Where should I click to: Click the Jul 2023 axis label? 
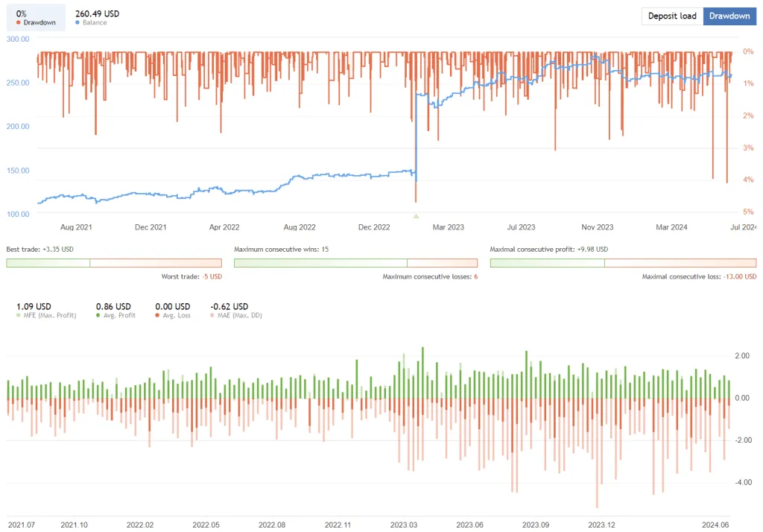[x=520, y=227]
